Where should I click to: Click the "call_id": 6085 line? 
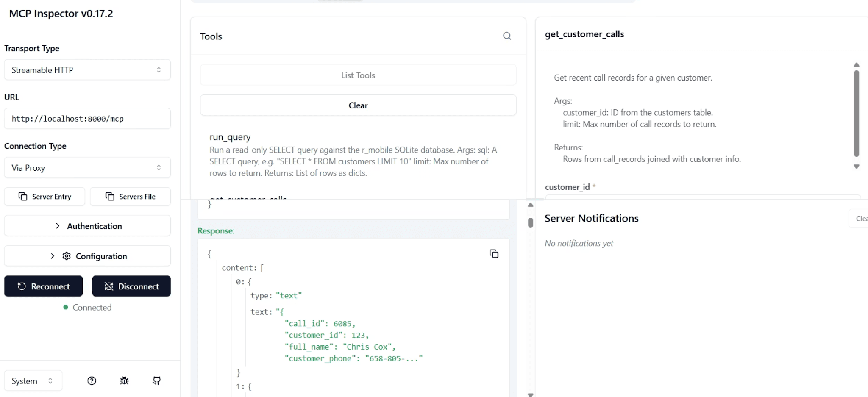coord(320,323)
